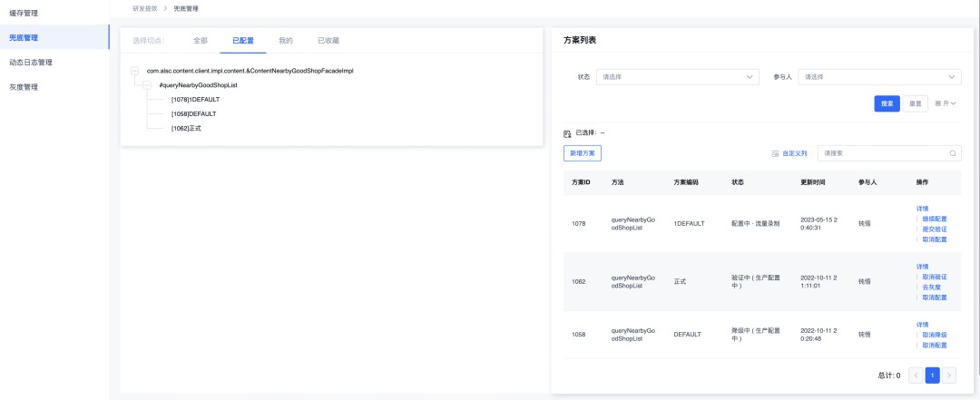The width and height of the screenshot is (980, 400).
Task: Click 取消配置 for plan 1058
Action: [x=935, y=345]
